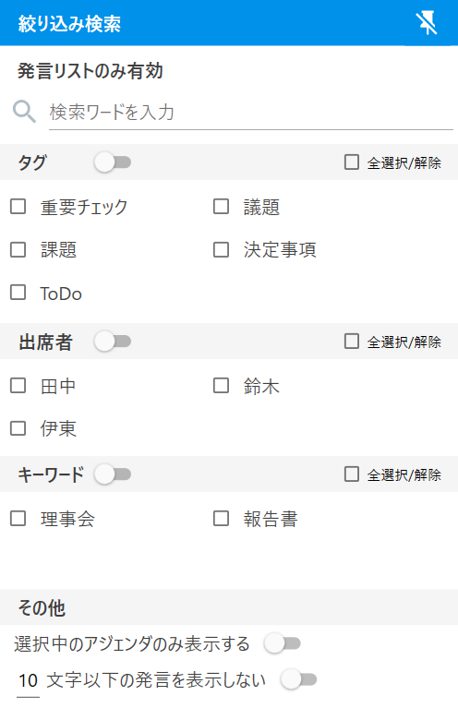Select attendee 鈴木 checkbox
Screen dimensions: 458x720
(221, 386)
